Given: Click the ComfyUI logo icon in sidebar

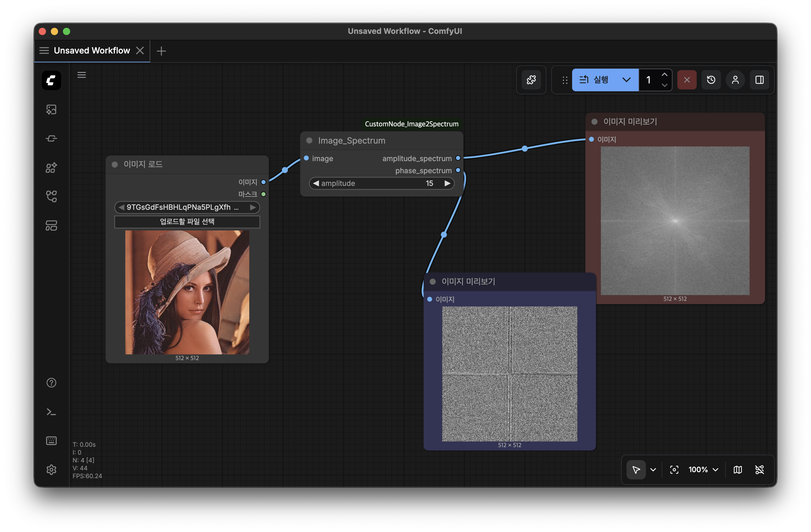Looking at the screenshot, I should (x=51, y=80).
